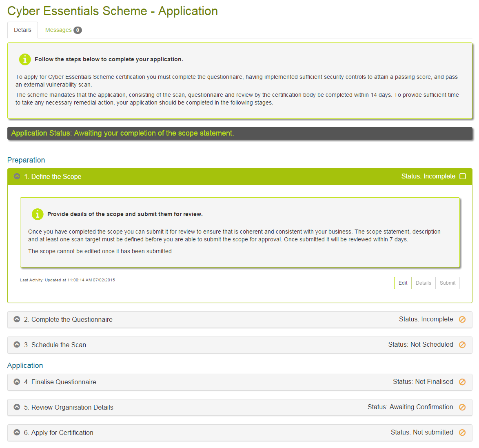
Task: Click the Edit button for the scope
Action: click(403, 283)
